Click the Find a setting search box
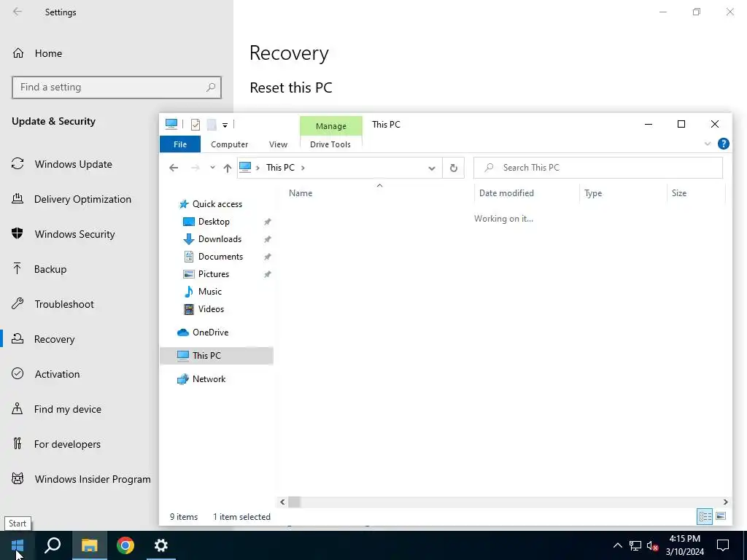Image resolution: width=747 pixels, height=560 pixels. tap(117, 87)
